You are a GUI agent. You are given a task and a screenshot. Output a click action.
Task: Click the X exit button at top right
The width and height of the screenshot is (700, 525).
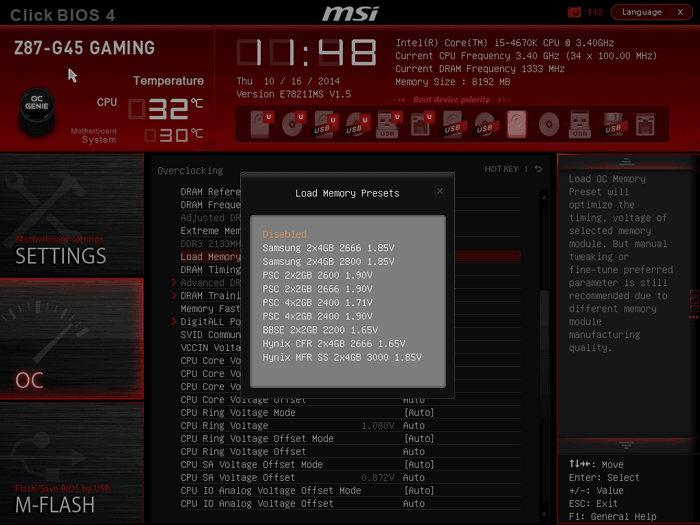point(680,12)
